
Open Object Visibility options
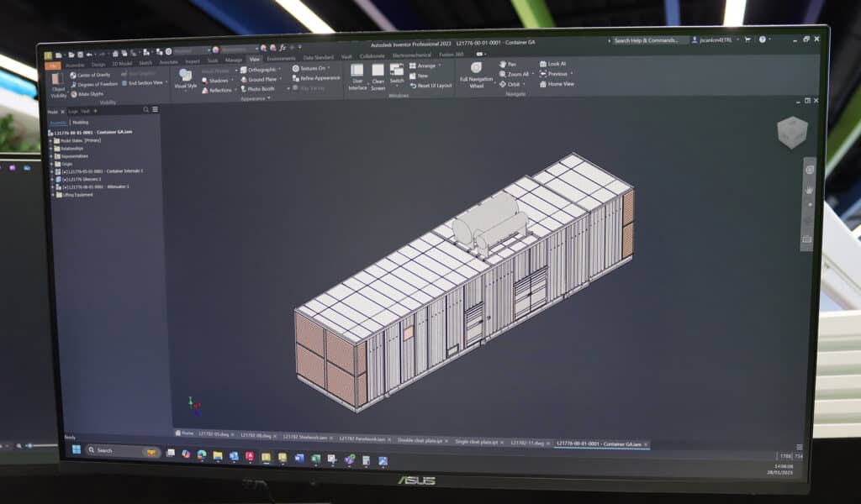(58, 85)
